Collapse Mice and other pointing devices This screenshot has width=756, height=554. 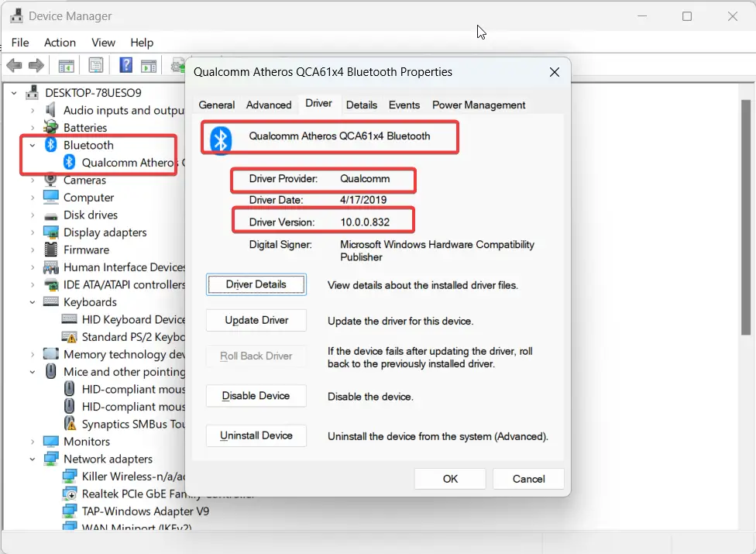coord(33,372)
